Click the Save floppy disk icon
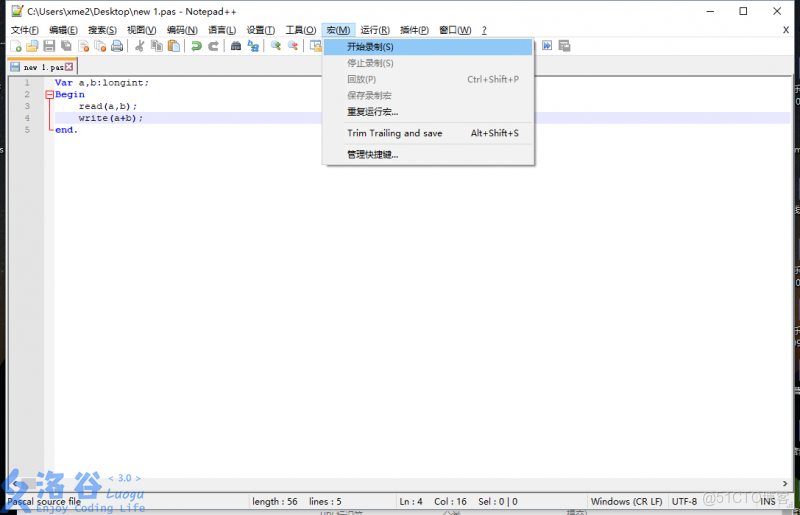The width and height of the screenshot is (800, 515). pos(49,46)
